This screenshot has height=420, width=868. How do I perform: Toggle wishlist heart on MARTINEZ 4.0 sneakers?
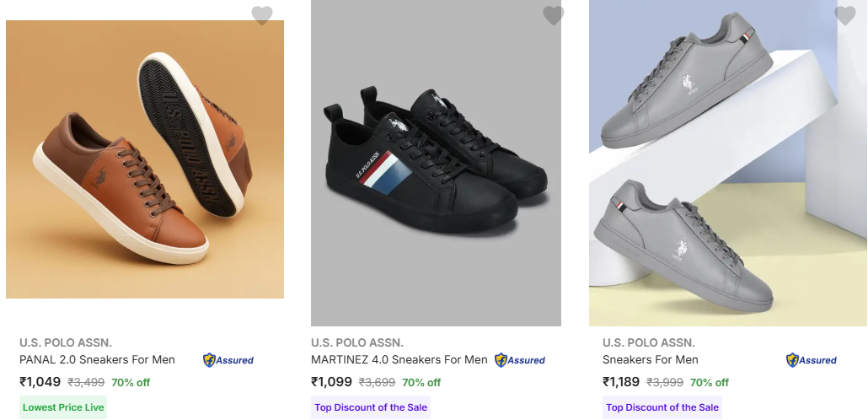[553, 15]
